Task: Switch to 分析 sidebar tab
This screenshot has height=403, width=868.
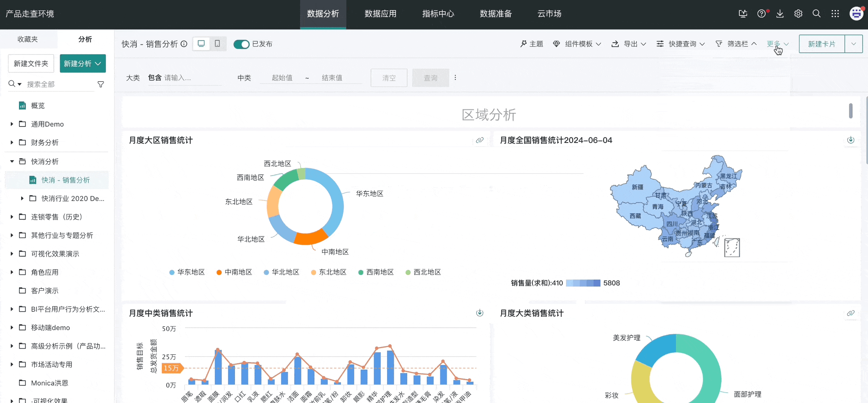Action: coord(85,39)
